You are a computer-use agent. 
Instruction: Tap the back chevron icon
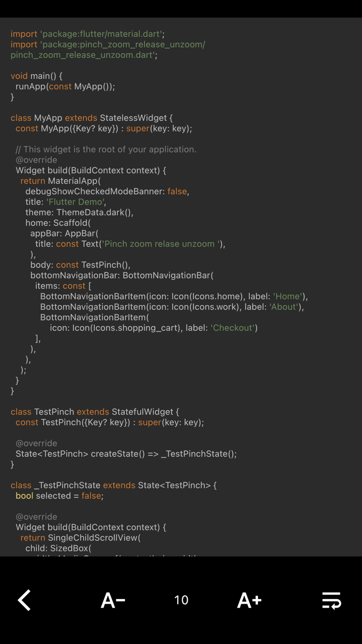(24, 600)
